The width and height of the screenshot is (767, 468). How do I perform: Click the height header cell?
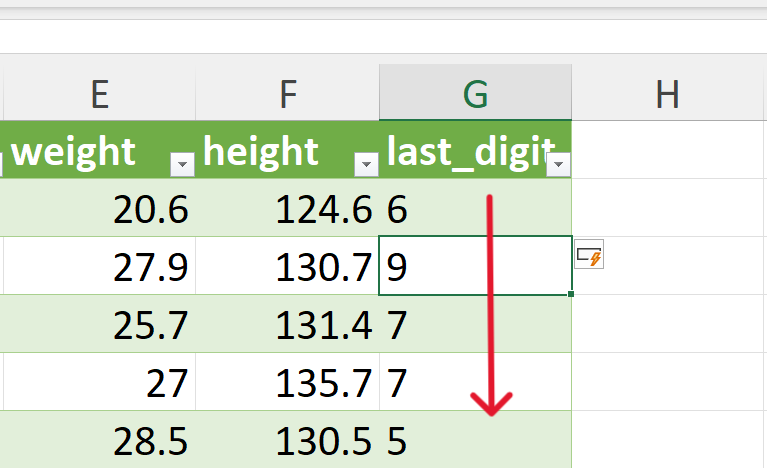288,150
